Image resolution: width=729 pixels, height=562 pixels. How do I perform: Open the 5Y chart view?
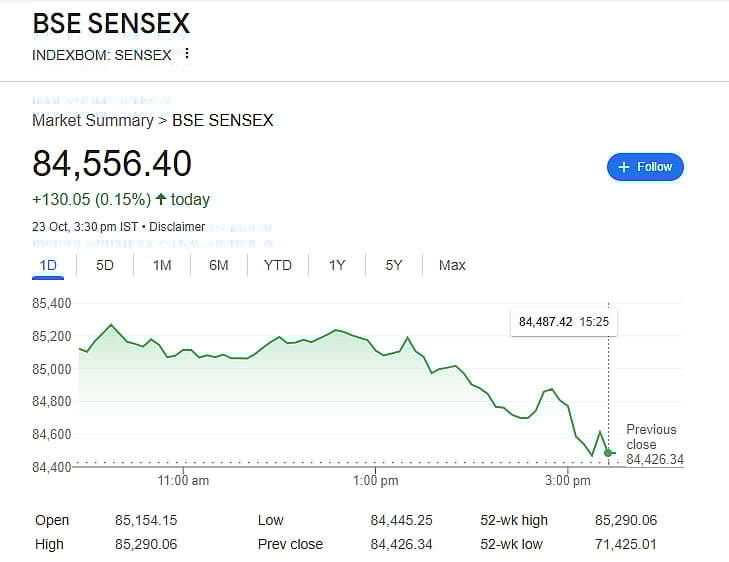click(394, 265)
